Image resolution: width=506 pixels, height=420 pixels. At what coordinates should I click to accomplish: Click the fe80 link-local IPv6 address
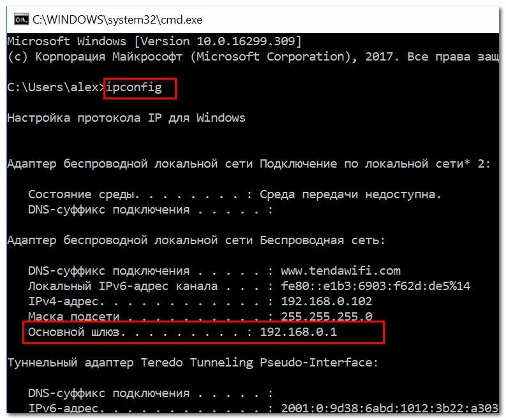(x=376, y=286)
